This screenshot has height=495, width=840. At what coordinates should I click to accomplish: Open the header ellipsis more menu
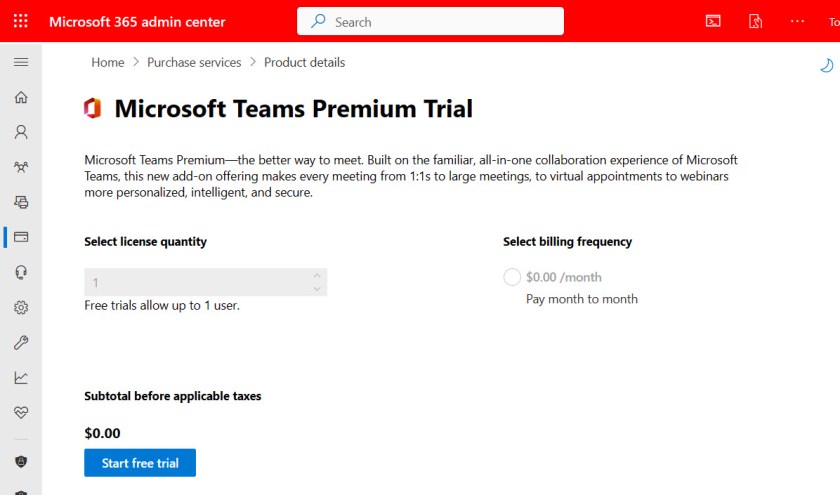[x=797, y=21]
